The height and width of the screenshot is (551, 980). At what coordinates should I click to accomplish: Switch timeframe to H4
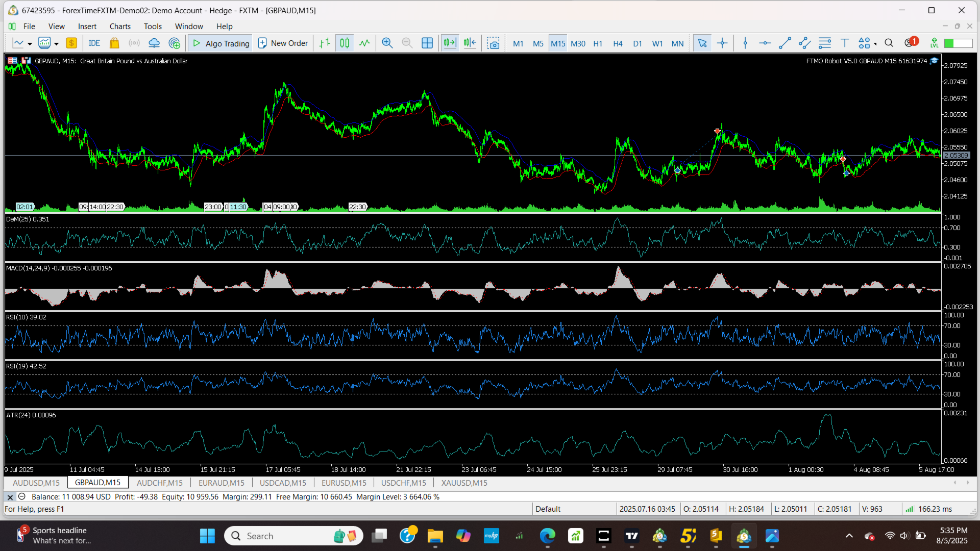[618, 43]
